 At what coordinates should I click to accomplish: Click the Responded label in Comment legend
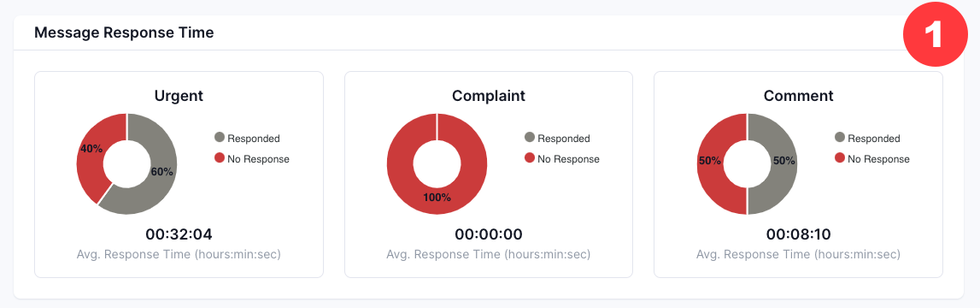click(x=874, y=139)
